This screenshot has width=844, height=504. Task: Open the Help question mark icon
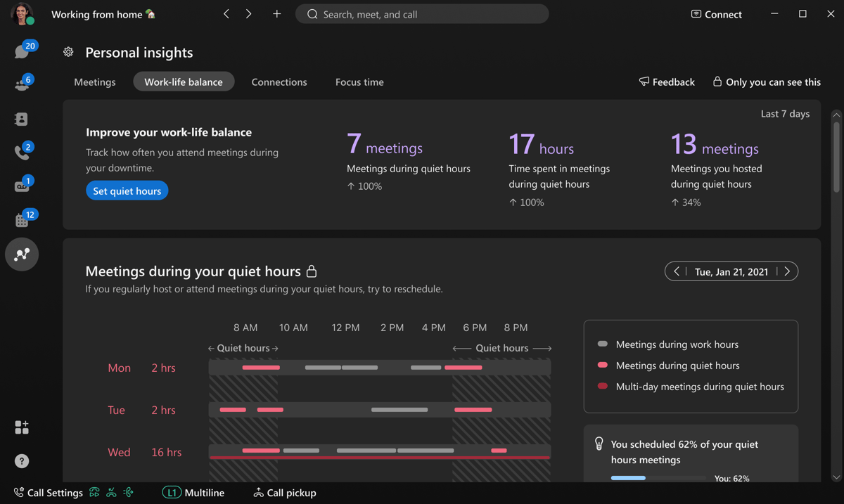tap(22, 461)
